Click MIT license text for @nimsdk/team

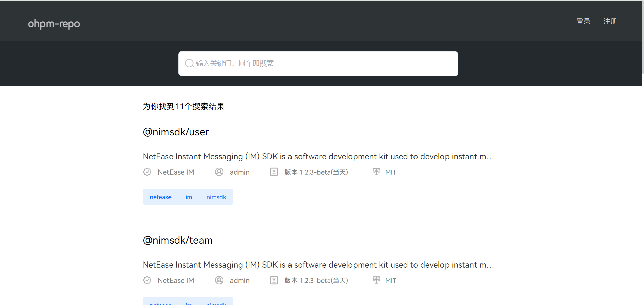[x=391, y=281]
